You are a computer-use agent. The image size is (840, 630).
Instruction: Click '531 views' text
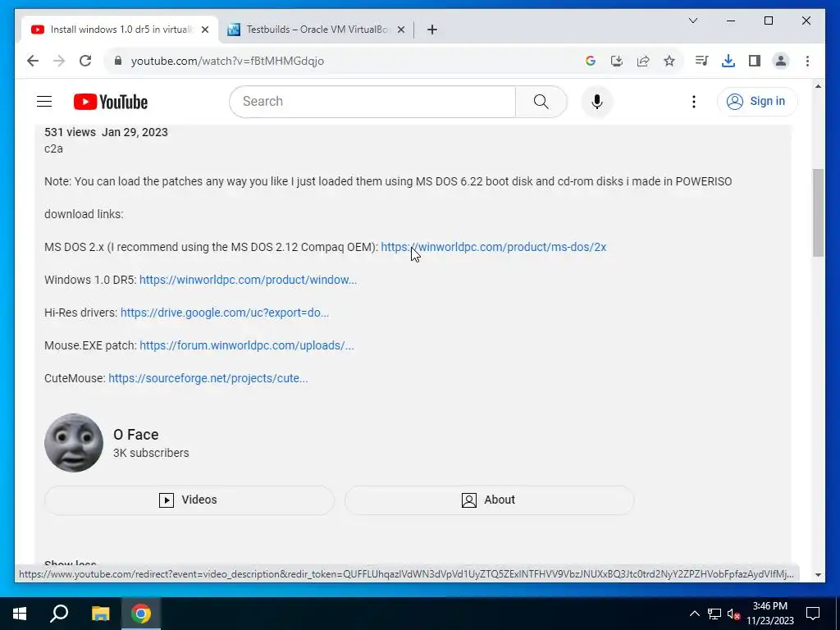click(x=70, y=132)
